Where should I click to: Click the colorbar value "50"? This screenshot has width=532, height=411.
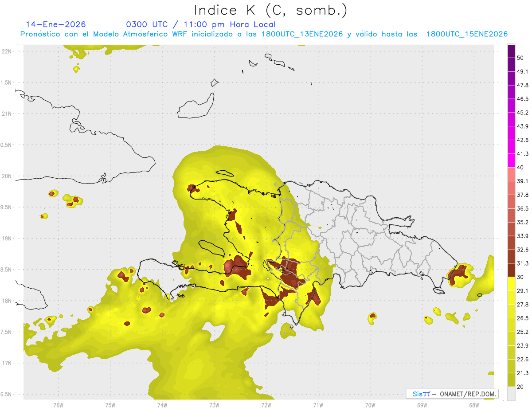click(x=521, y=58)
